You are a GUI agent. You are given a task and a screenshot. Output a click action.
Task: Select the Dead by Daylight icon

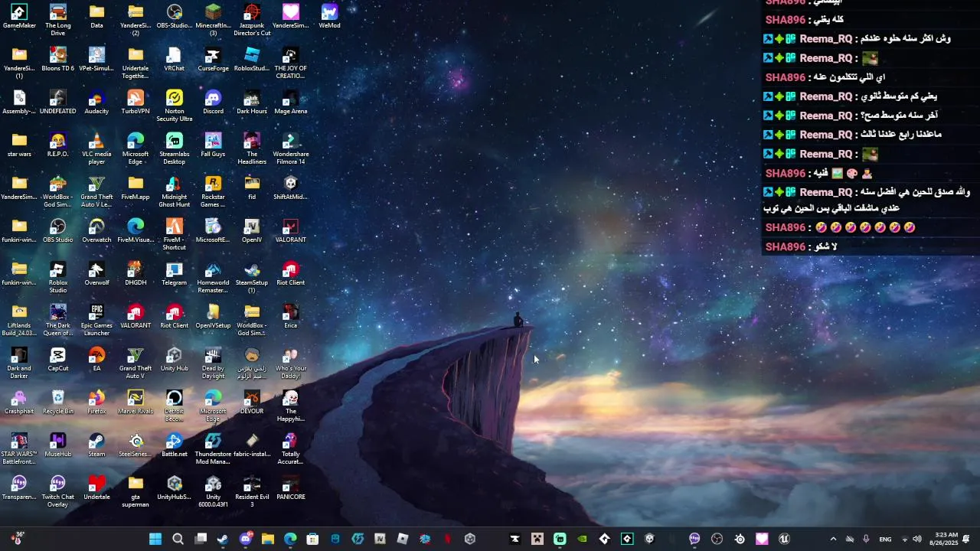[213, 364]
